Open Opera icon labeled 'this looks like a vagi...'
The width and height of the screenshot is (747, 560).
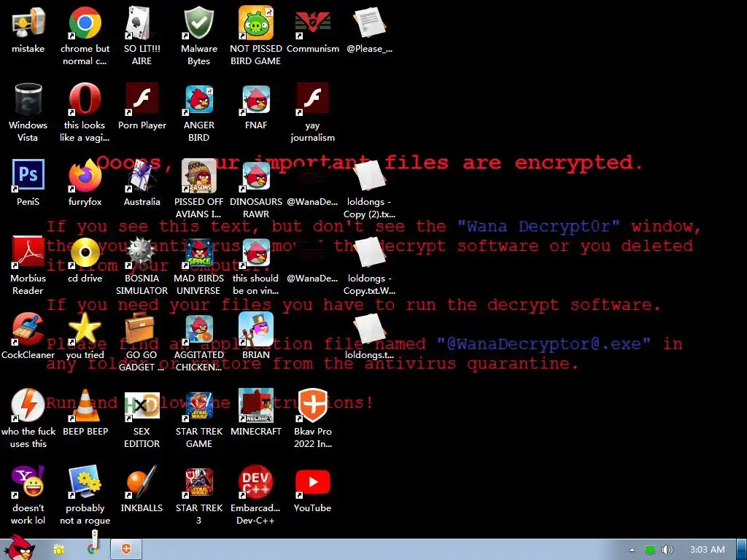(85, 100)
